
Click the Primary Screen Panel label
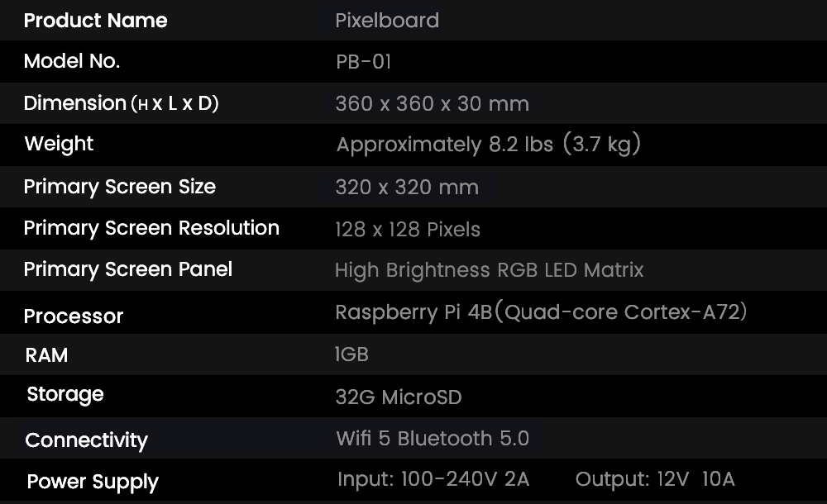(128, 269)
